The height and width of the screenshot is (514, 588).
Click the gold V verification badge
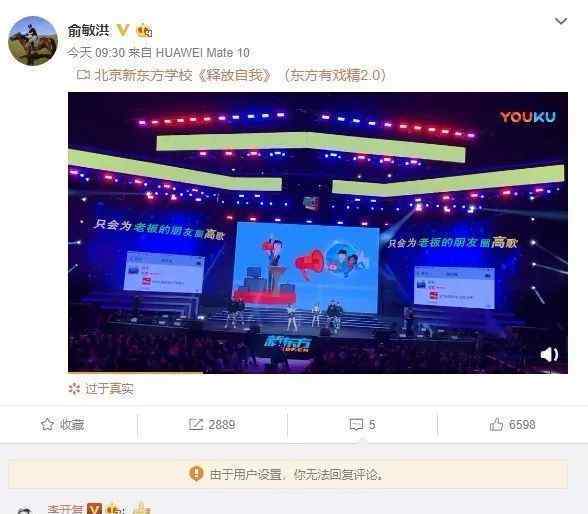click(x=123, y=30)
